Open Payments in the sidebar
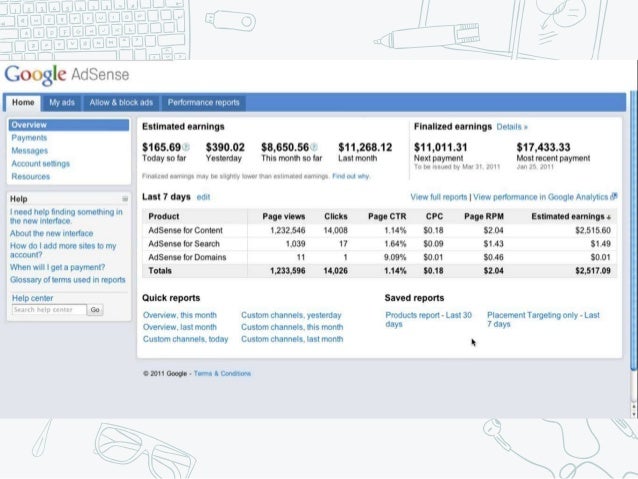The height and width of the screenshot is (479, 638). coord(29,138)
